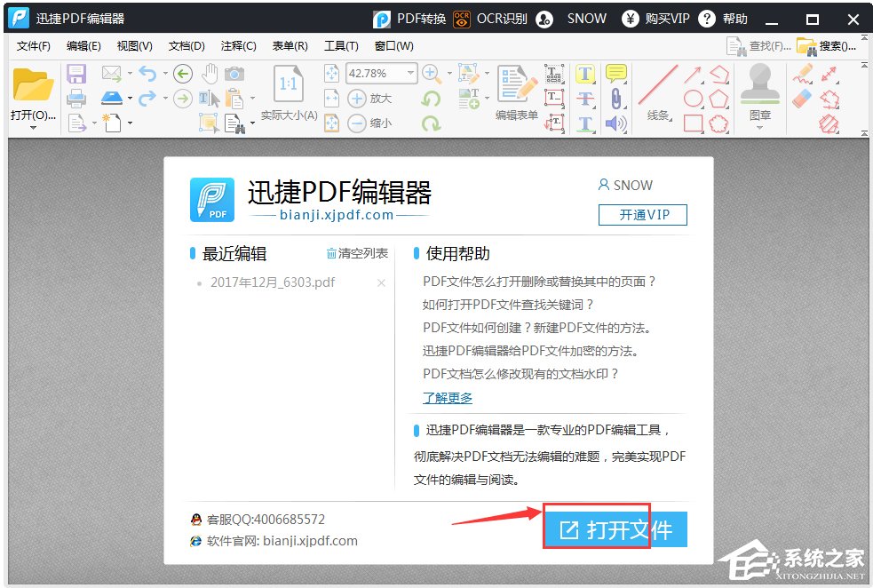873x588 pixels.
Task: Click the Edit Form (编辑表单) icon
Action: [x=517, y=84]
